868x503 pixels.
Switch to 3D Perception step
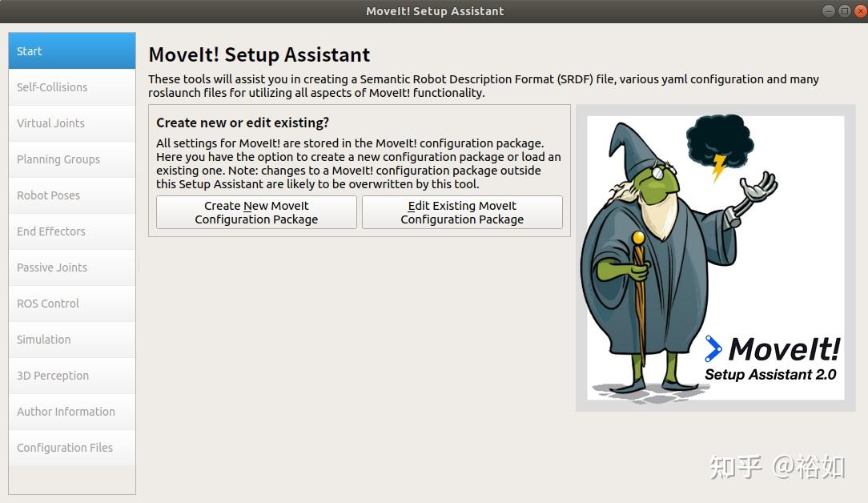point(71,376)
